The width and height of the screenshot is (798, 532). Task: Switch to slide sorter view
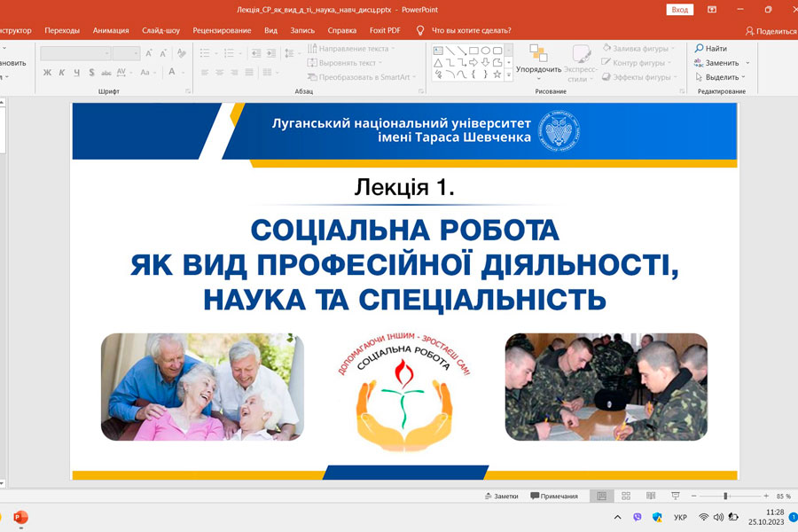(626, 496)
